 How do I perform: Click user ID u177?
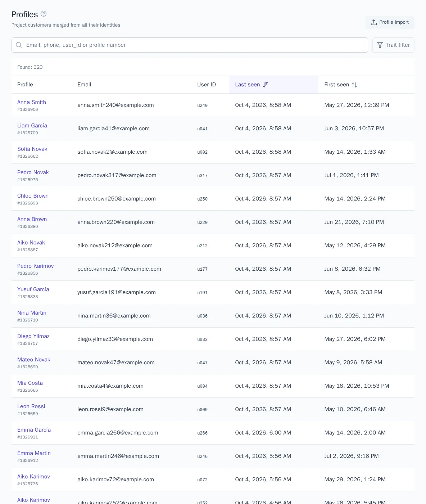tap(202, 269)
